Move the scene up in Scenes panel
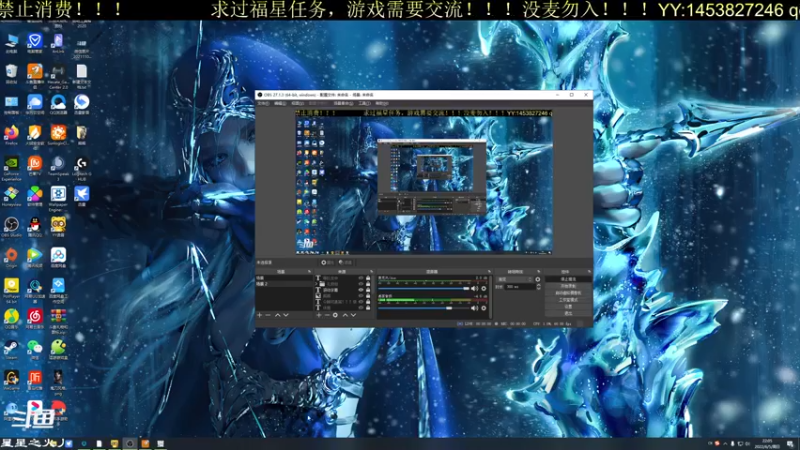The width and height of the screenshot is (800, 450). (278, 315)
